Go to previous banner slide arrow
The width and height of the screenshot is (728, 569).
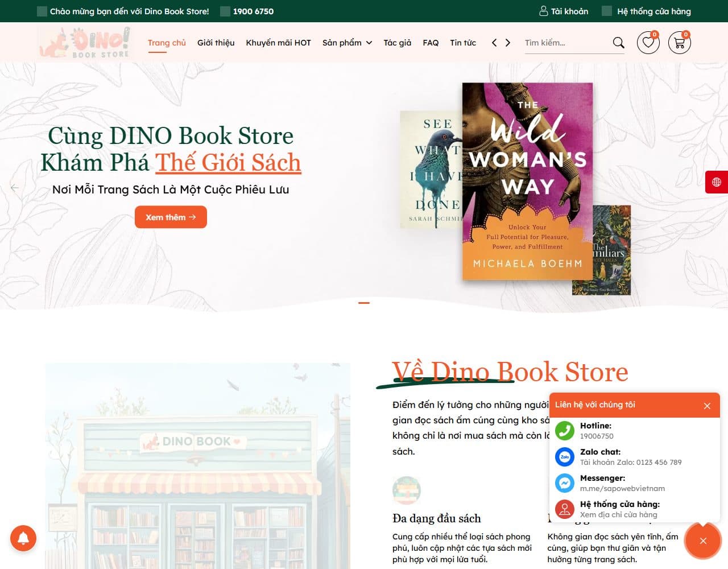tap(15, 187)
